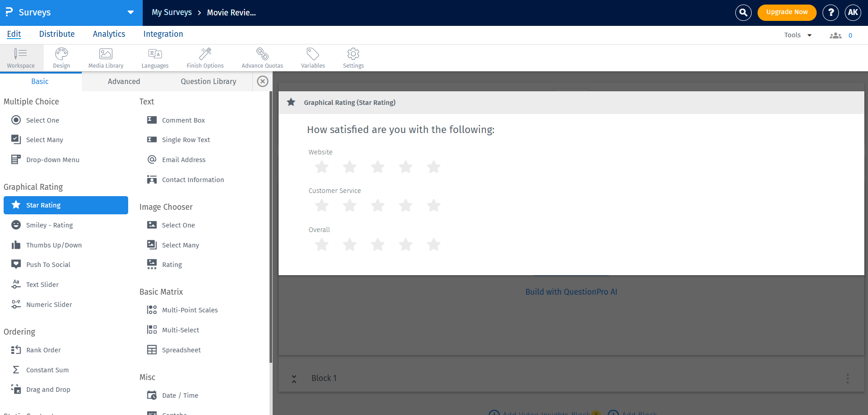Select the Smiley - Rating question type
Screen dimensions: 868x415
point(50,225)
